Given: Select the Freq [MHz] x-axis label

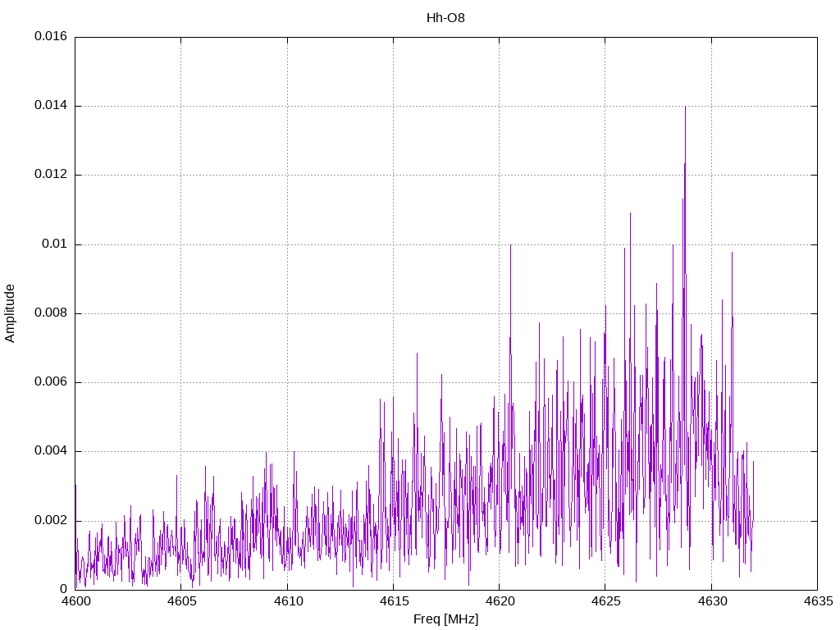Looking at the screenshot, I should click(x=445, y=619).
